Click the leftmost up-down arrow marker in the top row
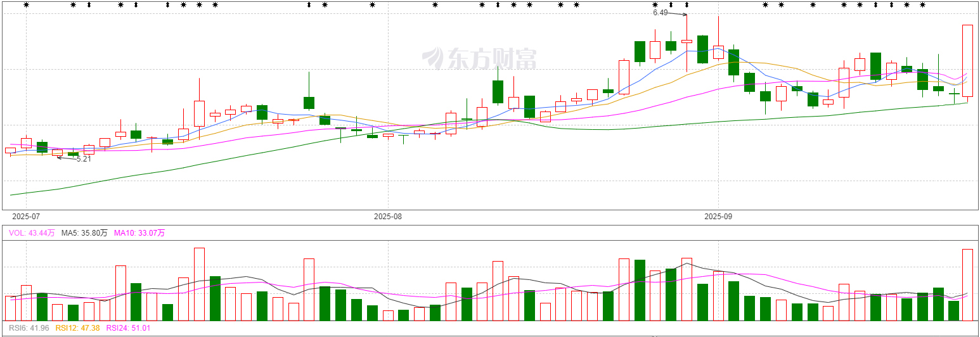The width and height of the screenshot is (980, 337). [x=89, y=5]
